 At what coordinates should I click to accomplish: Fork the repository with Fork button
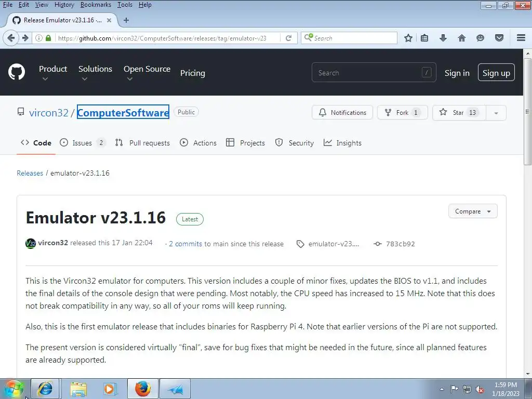tap(403, 113)
